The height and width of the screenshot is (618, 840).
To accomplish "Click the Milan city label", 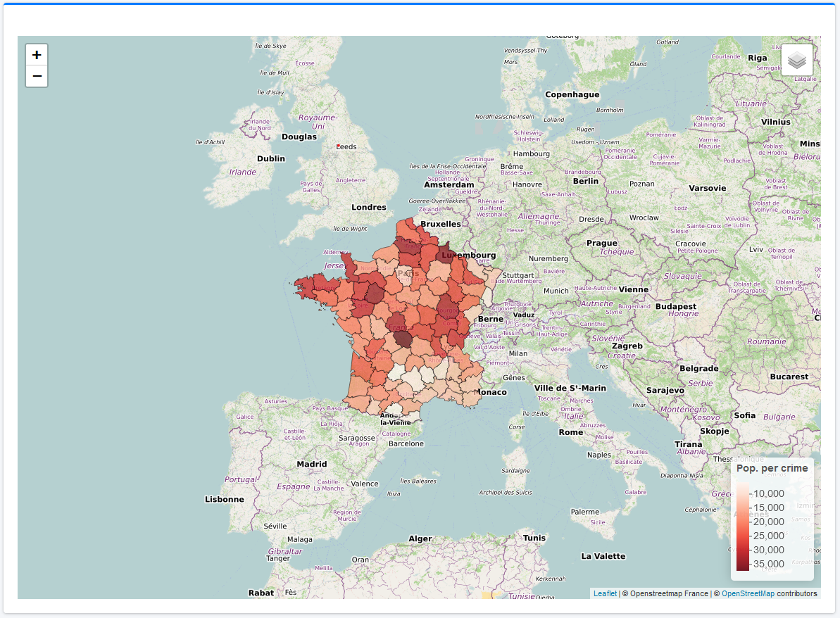I will point(518,353).
